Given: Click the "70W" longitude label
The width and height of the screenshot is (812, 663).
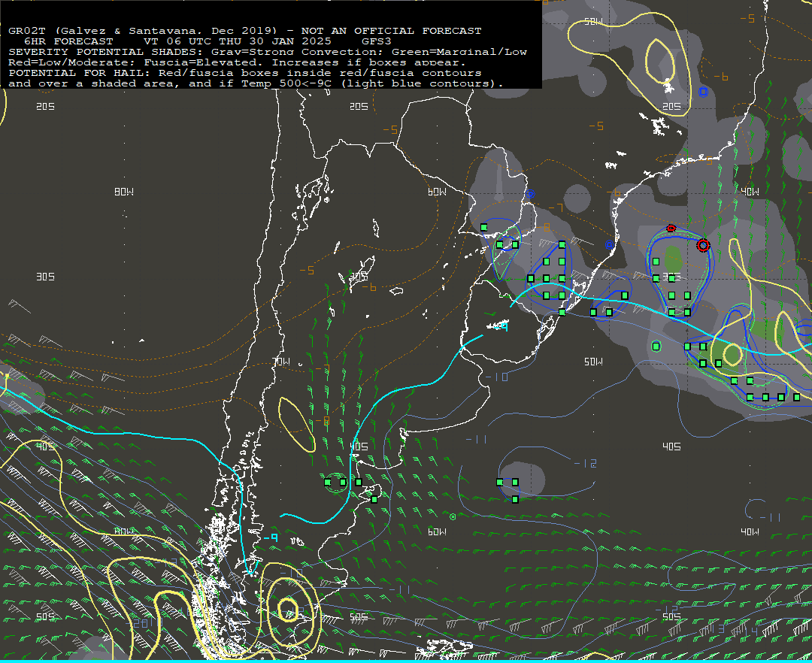Looking at the screenshot, I should (281, 362).
